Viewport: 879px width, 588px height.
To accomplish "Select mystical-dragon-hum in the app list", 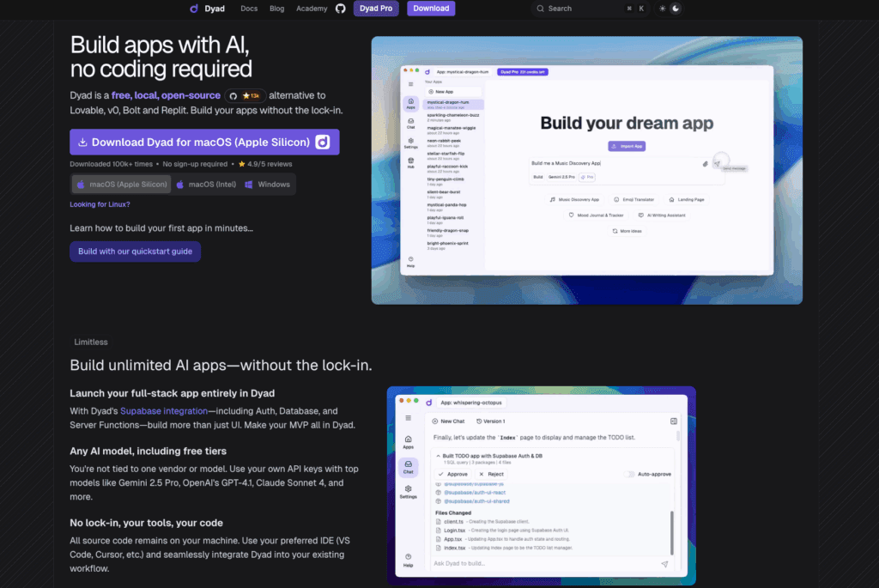I will pos(453,104).
